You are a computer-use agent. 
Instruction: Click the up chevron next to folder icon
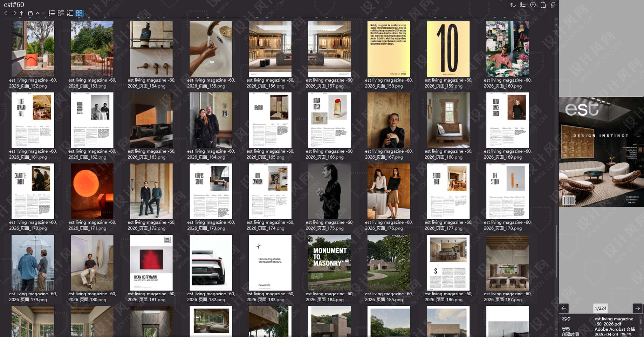pyautogui.click(x=37, y=13)
